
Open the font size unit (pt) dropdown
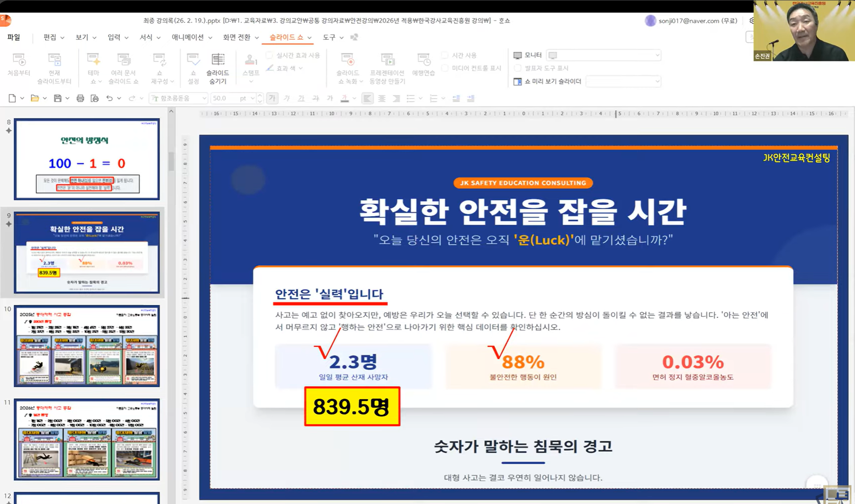[253, 98]
